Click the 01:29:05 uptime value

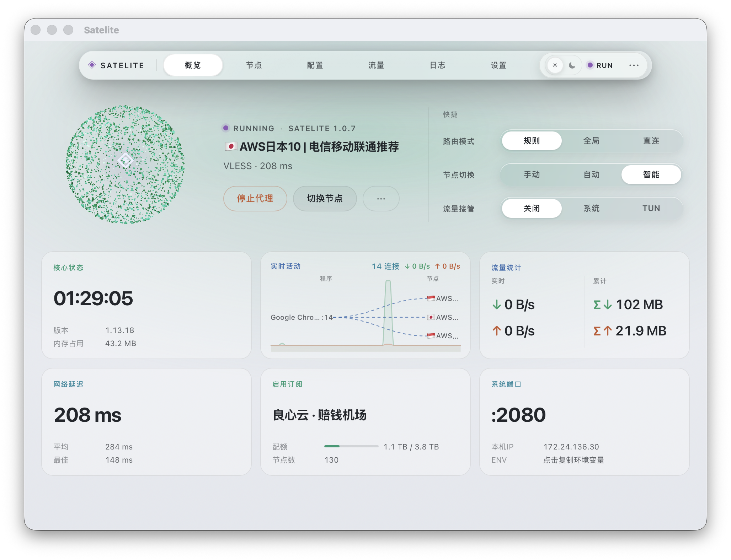[93, 298]
